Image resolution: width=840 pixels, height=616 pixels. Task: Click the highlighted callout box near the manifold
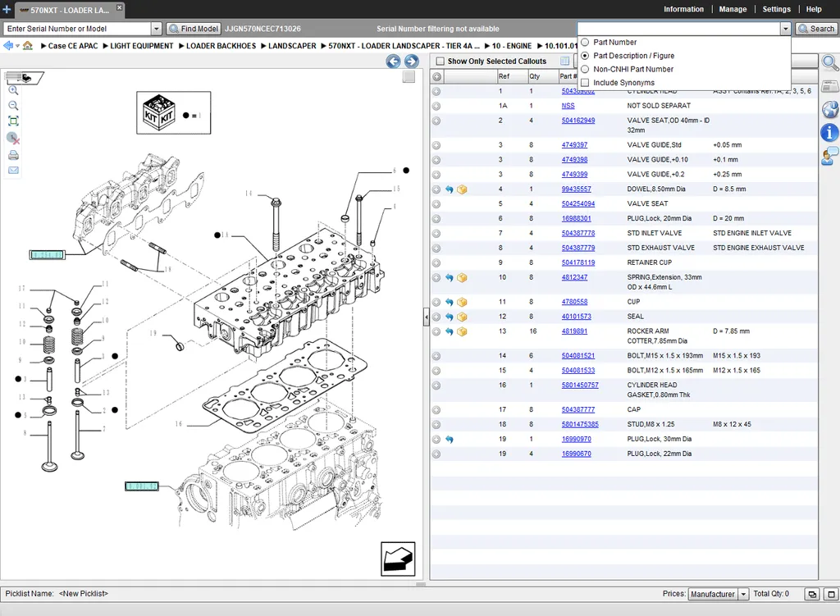[47, 255]
